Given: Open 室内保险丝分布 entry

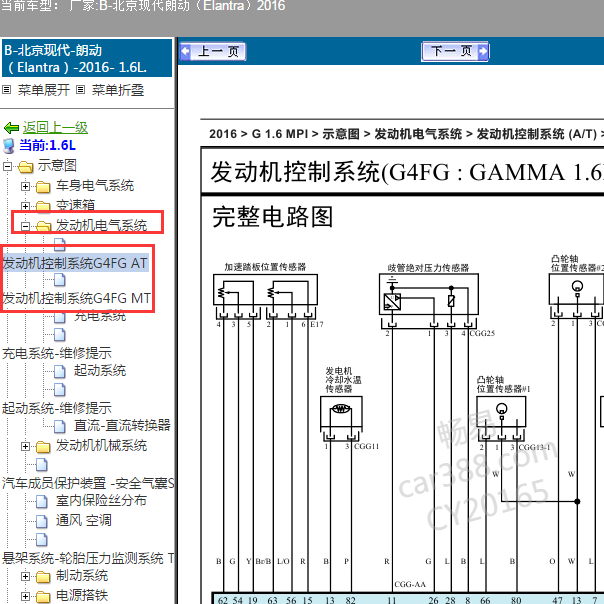Looking at the screenshot, I should [101, 500].
